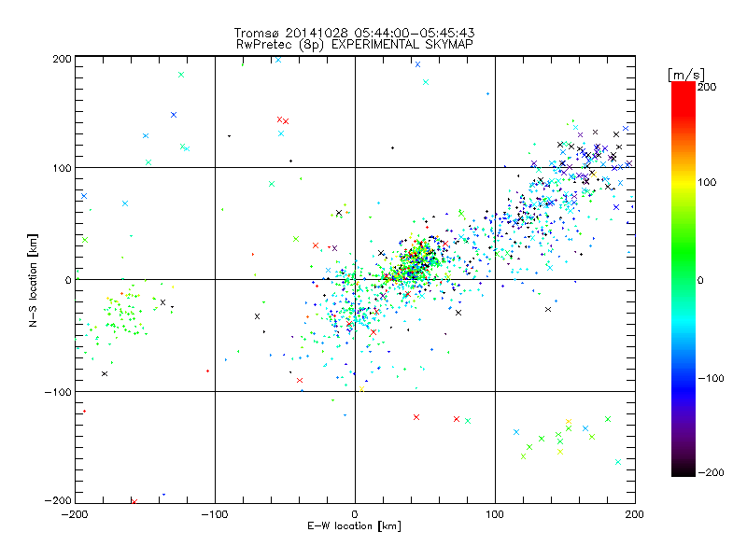
Task: Click the N-S axis tick label "-200"
Action: (x=58, y=500)
